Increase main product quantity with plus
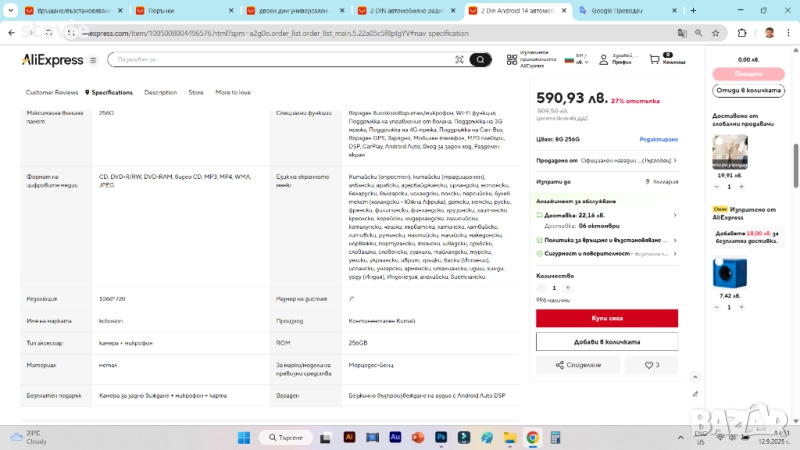This screenshot has height=450, width=800. coord(567,288)
